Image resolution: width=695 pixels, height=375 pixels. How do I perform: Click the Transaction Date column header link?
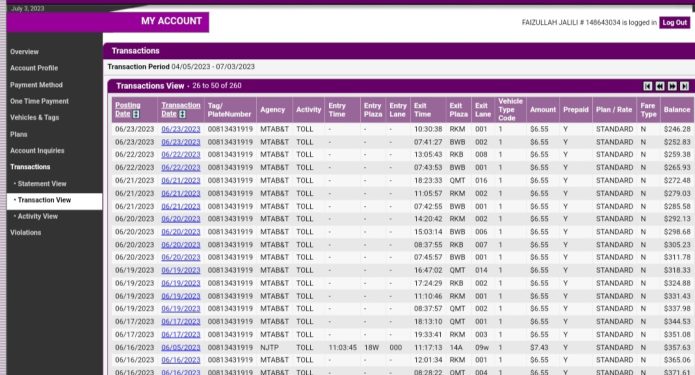(x=181, y=109)
